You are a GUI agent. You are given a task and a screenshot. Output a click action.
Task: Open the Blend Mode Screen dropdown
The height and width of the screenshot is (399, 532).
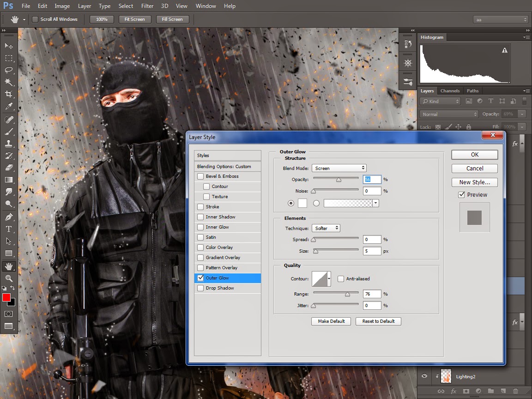click(x=339, y=168)
